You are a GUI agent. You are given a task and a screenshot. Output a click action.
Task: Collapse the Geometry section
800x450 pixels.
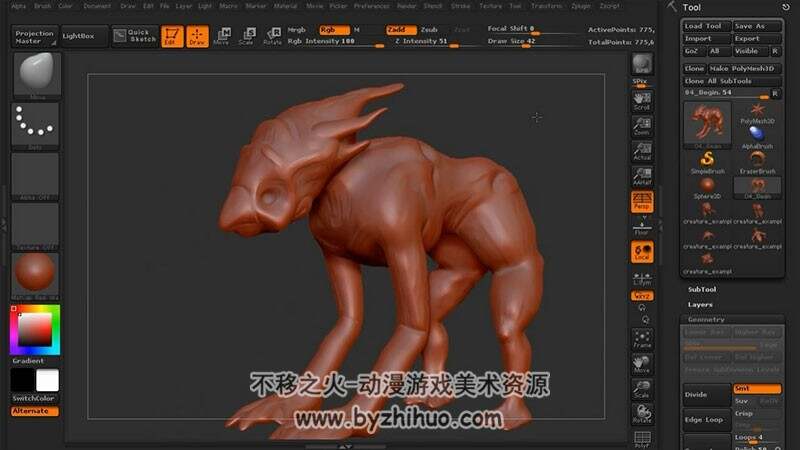coord(706,319)
